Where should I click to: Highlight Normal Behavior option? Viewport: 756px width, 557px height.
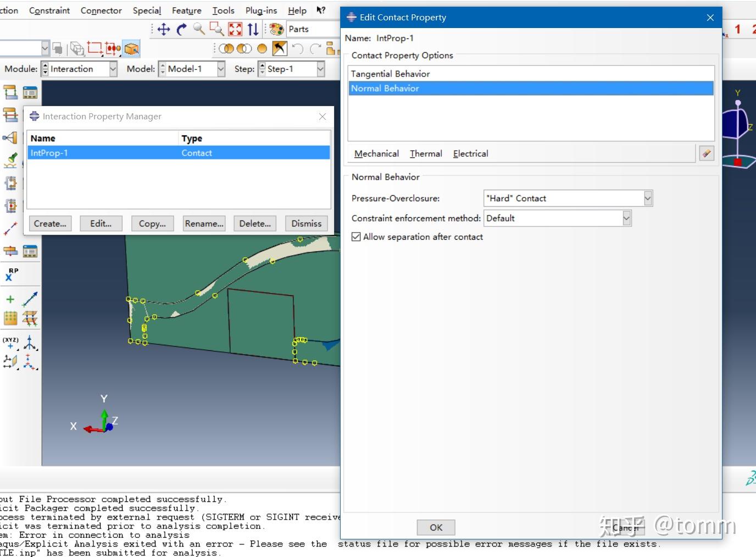pyautogui.click(x=385, y=88)
